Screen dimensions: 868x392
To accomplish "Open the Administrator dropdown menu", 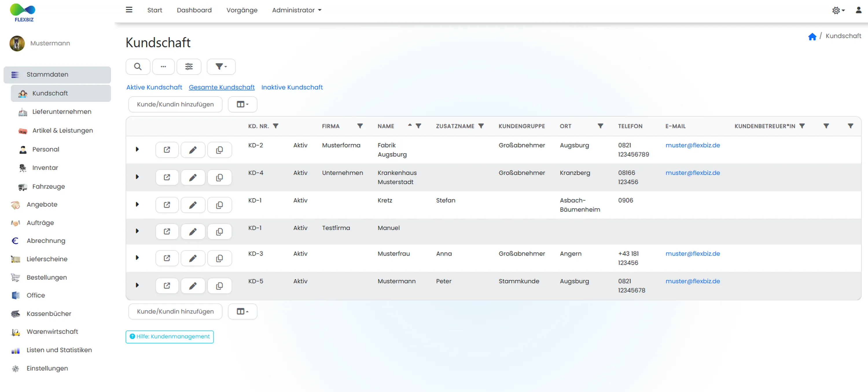I will pos(297,10).
